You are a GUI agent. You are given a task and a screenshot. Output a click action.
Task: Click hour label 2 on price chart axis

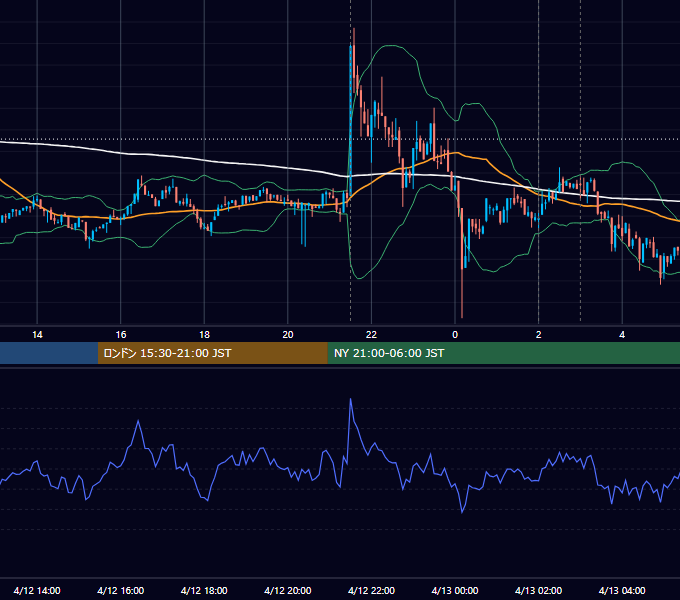coord(538,335)
